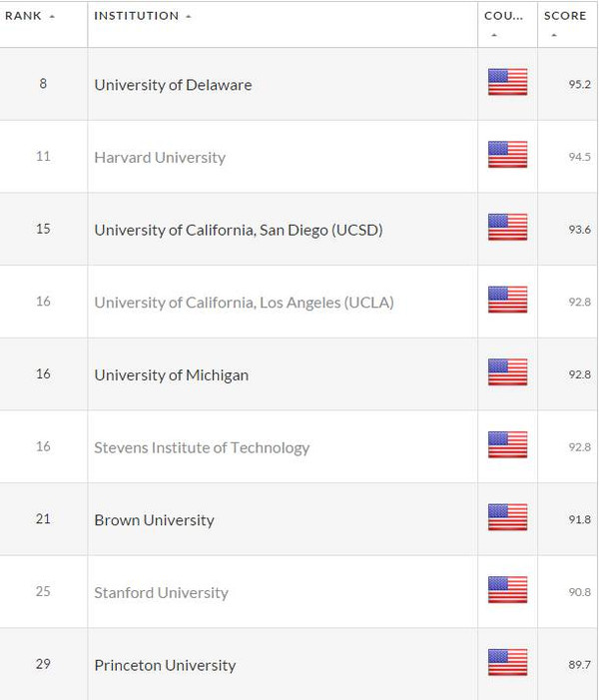
Task: Click the flag icon in the UCLA row
Action: pyautogui.click(x=507, y=300)
